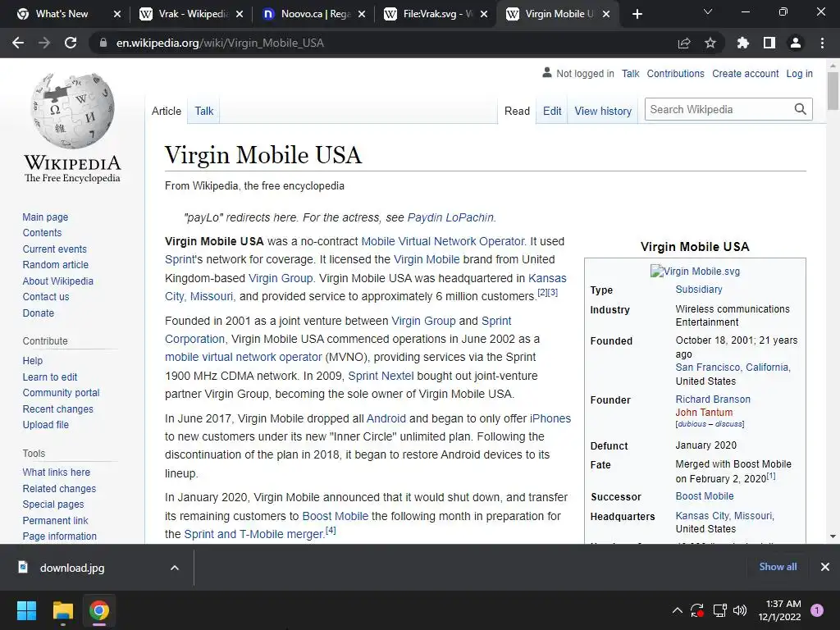Click the browser back arrow
The height and width of the screenshot is (630, 840).
pos(18,43)
